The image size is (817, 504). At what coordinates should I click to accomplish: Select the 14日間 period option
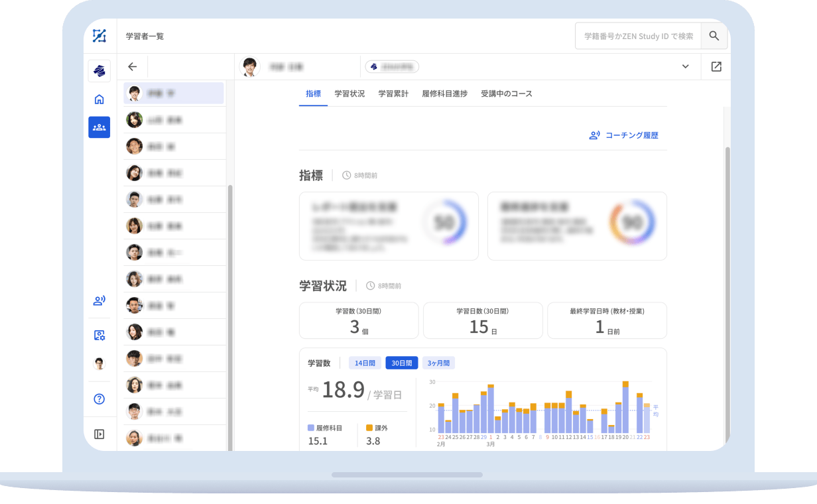(x=365, y=363)
